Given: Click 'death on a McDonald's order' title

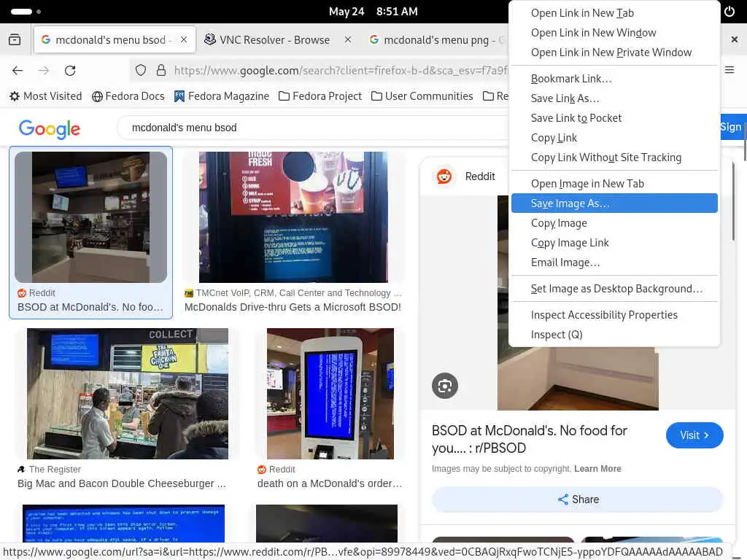Looking at the screenshot, I should [x=330, y=483].
